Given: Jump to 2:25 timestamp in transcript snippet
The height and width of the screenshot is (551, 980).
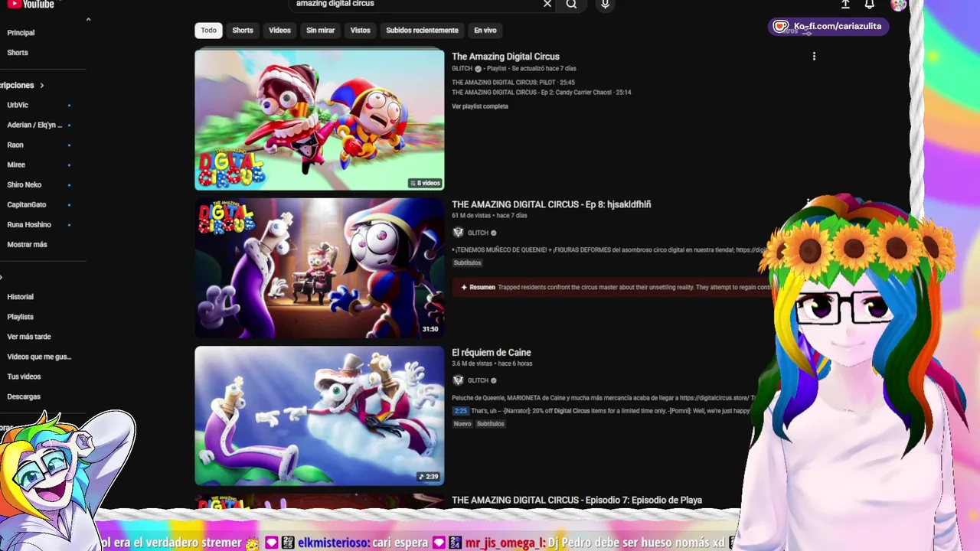Looking at the screenshot, I should click(460, 411).
